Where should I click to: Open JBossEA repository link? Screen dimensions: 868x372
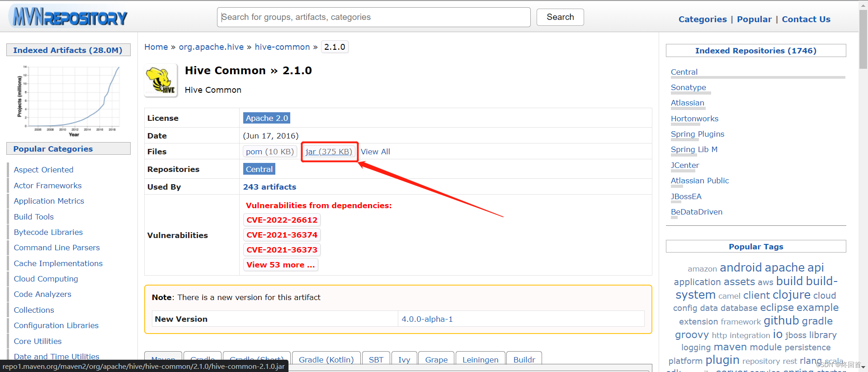(686, 196)
